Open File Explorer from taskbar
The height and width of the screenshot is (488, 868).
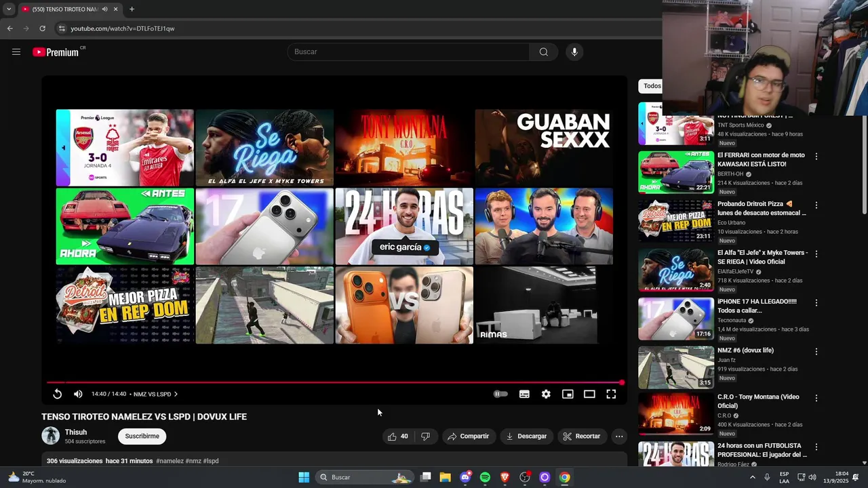445,477
